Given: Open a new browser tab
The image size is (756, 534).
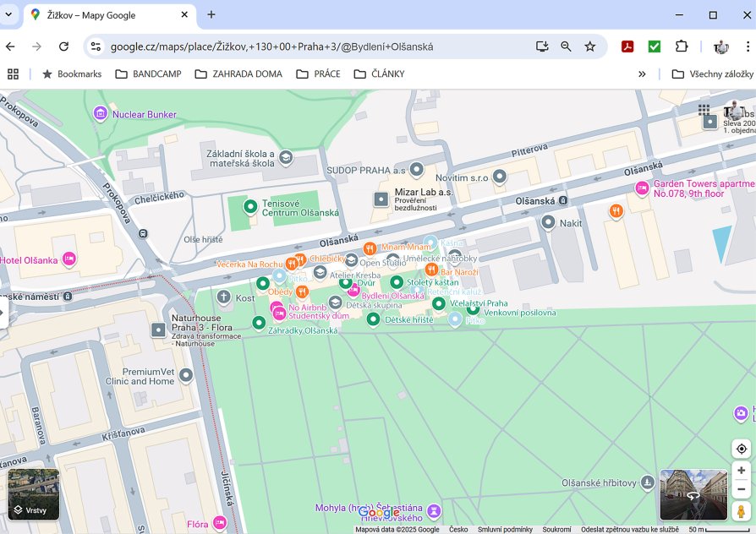Looking at the screenshot, I should pos(211,15).
